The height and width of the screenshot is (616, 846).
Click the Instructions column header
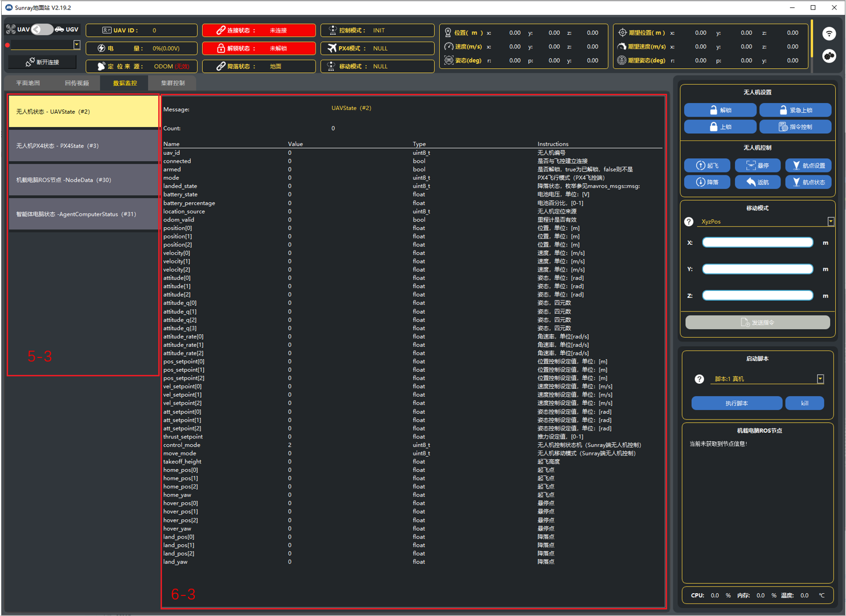553,144
